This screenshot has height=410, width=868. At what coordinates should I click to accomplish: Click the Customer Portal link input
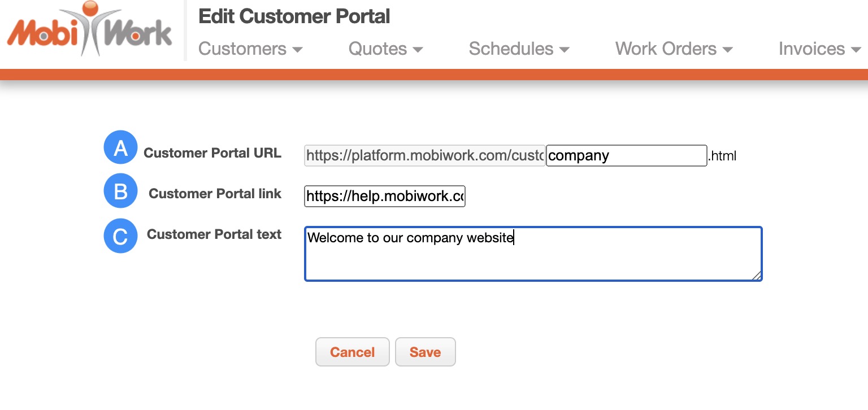coord(384,196)
